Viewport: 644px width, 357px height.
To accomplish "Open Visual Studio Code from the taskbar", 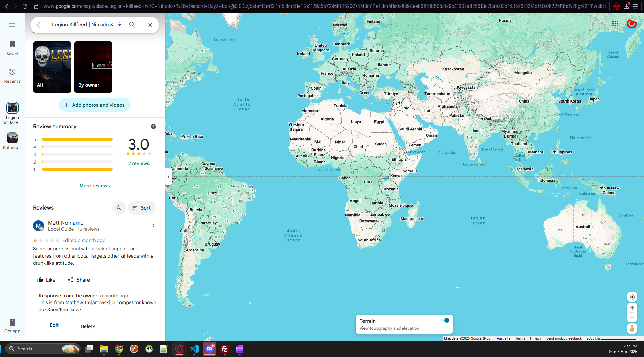I will tap(194, 349).
